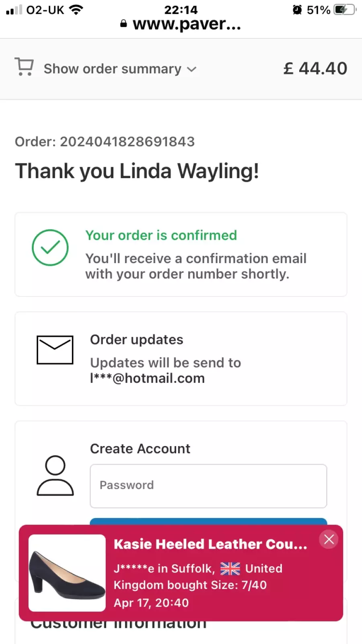Open Show order summary text
The image size is (362, 644).
coord(112,69)
